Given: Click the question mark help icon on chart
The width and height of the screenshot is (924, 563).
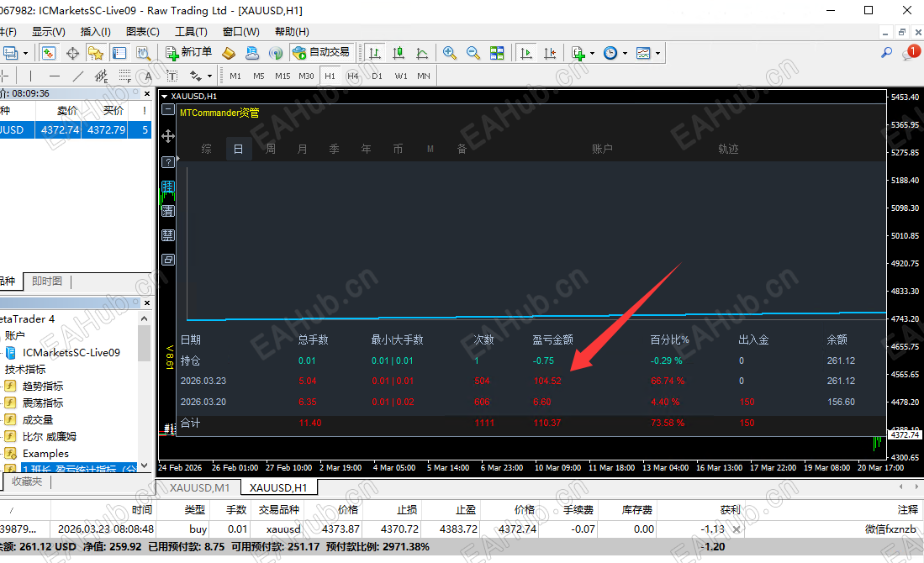Looking at the screenshot, I should click(x=168, y=162).
